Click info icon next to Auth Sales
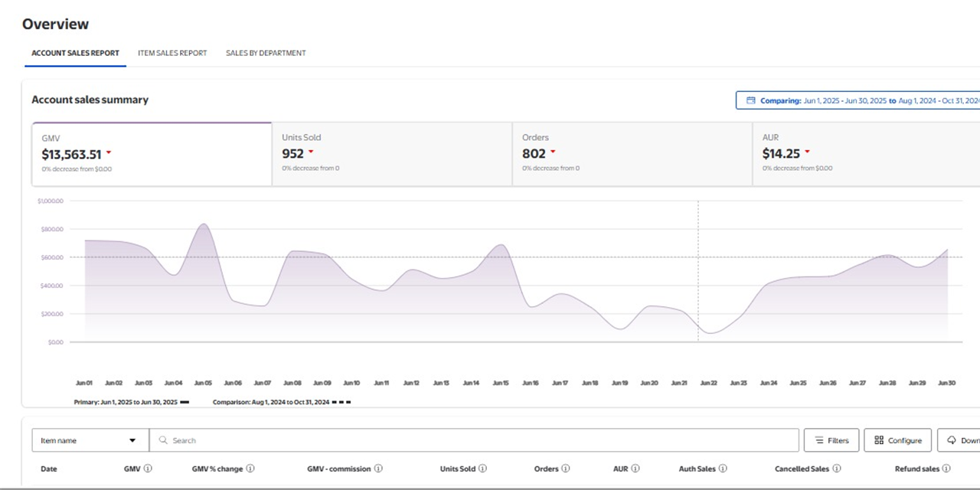 pos(723,469)
